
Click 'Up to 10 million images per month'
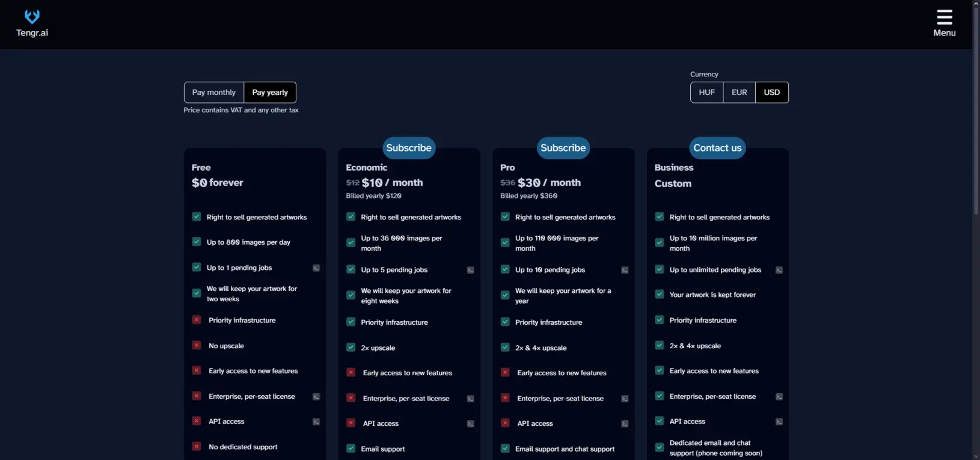pos(713,244)
